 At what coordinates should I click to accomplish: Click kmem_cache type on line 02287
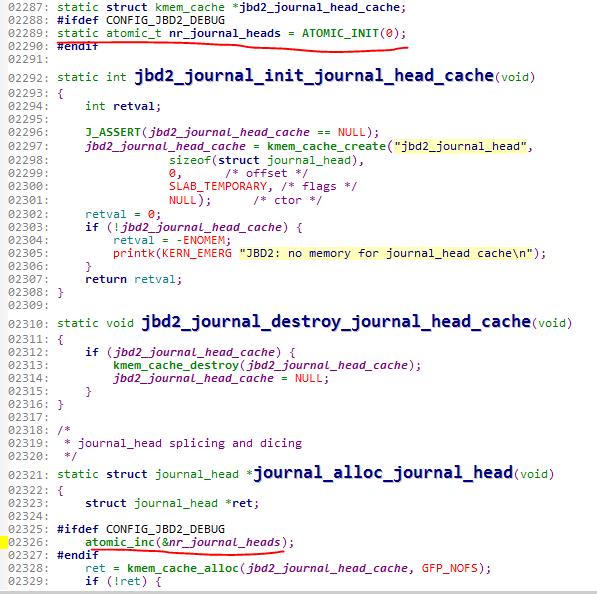coord(190,7)
